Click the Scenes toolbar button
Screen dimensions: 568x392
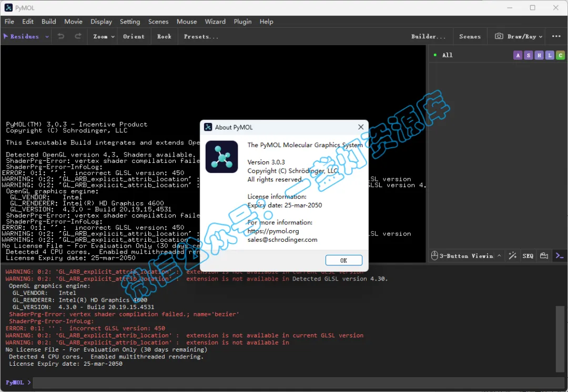(470, 37)
